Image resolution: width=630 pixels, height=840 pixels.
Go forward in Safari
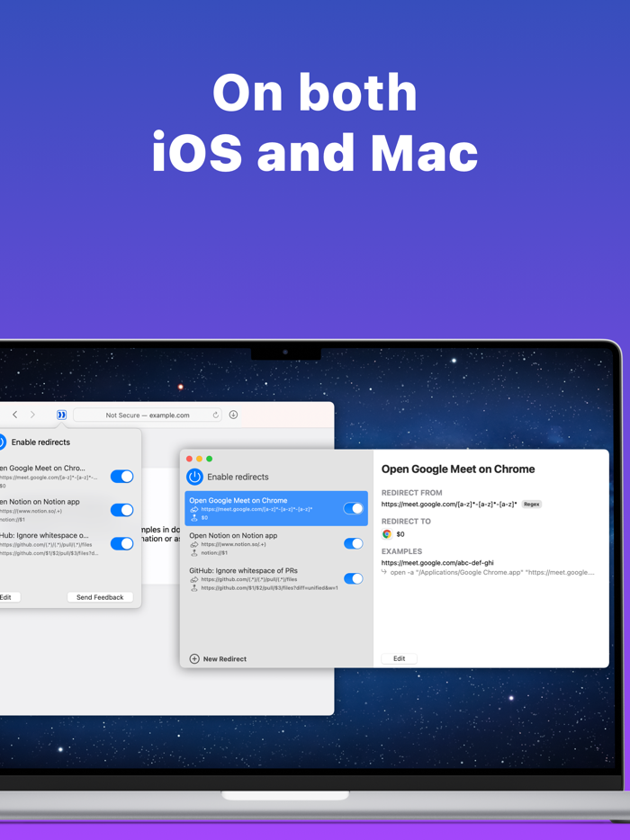tap(32, 415)
